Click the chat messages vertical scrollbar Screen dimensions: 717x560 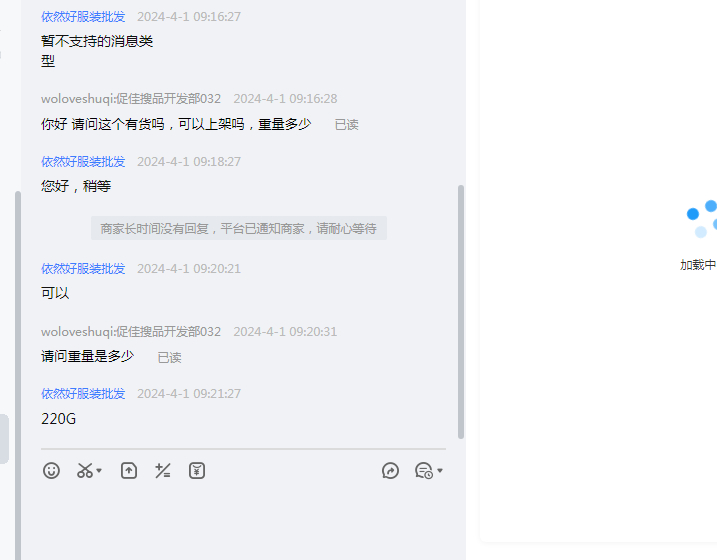pos(461,312)
